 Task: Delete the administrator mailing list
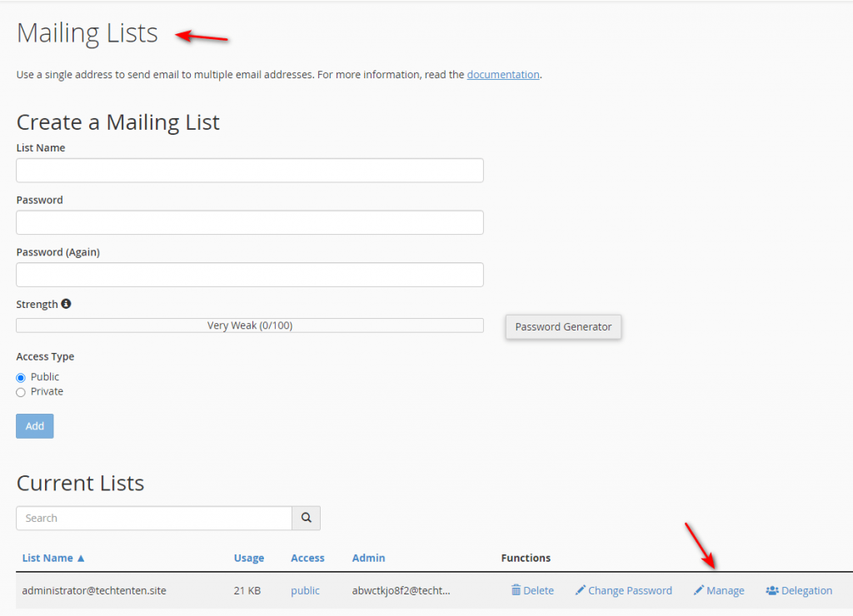532,590
